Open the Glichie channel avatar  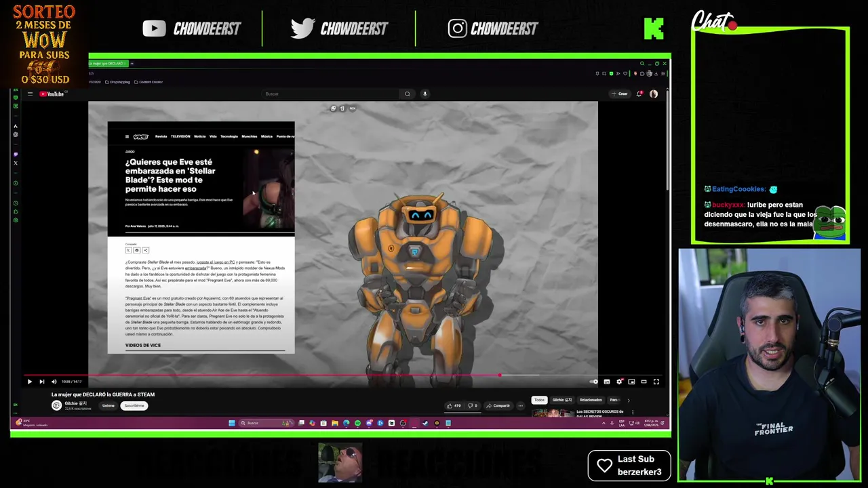[57, 405]
